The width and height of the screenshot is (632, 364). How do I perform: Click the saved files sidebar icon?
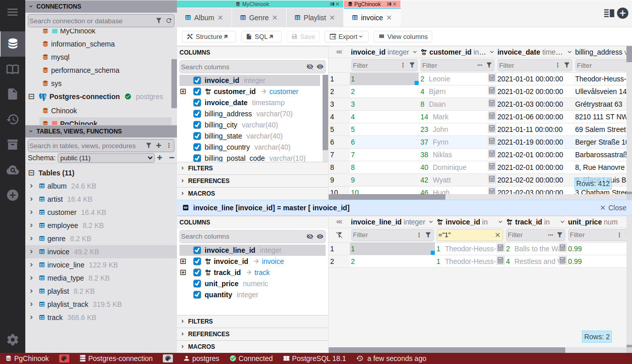point(13,94)
